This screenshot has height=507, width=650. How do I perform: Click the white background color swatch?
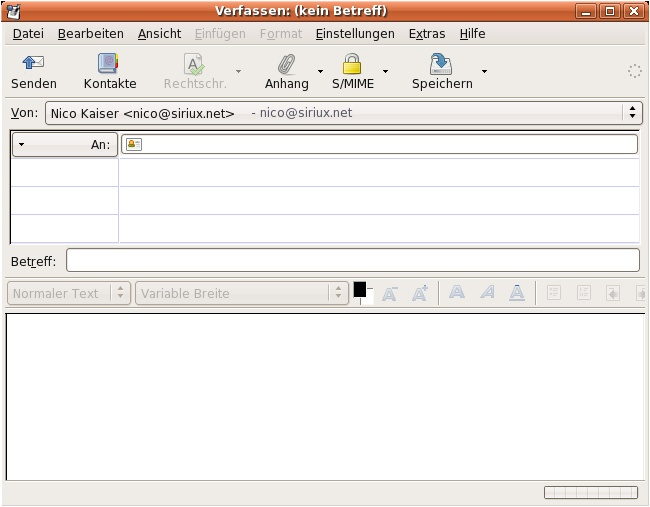pos(369,298)
